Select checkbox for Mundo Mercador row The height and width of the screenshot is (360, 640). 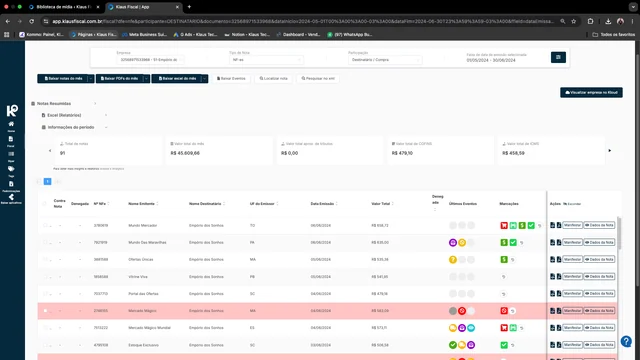pyautogui.click(x=45, y=225)
